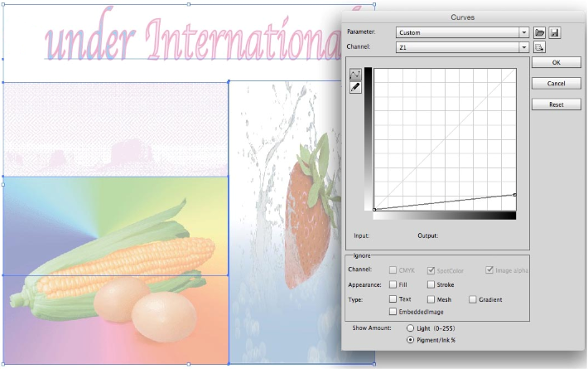Click the open preset folder icon
Viewport: 588px width, 369px height.
point(539,32)
